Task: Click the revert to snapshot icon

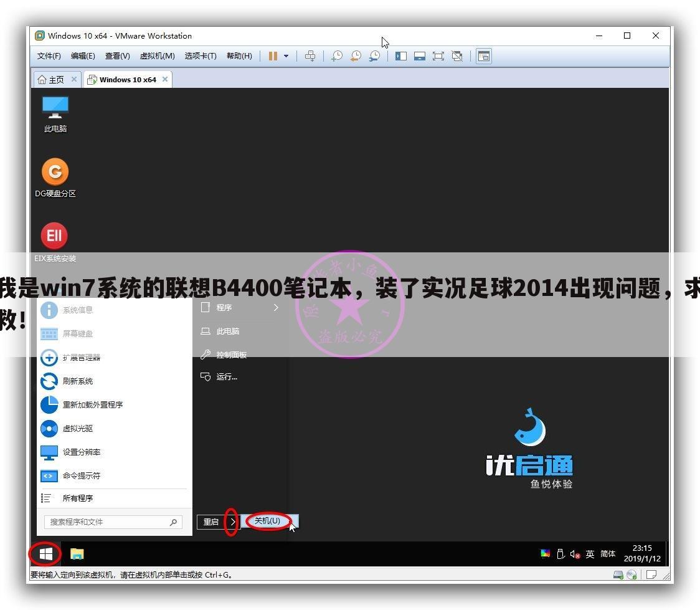Action: tap(356, 56)
